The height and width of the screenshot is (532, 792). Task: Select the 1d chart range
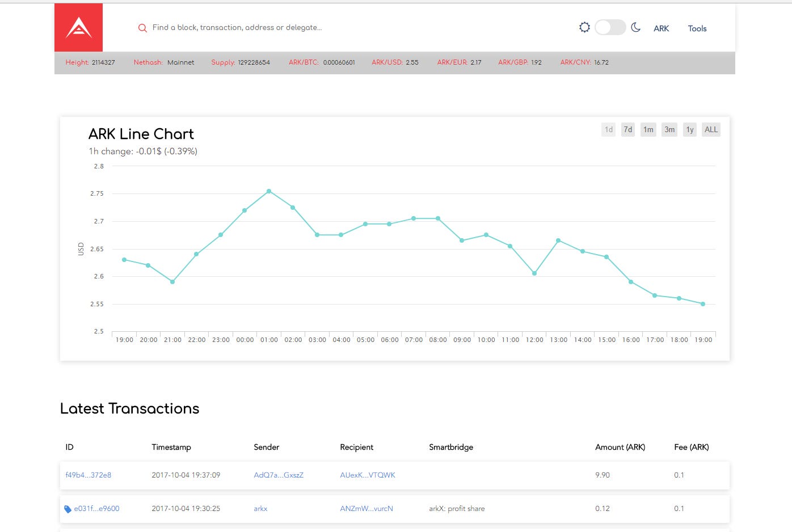click(608, 129)
